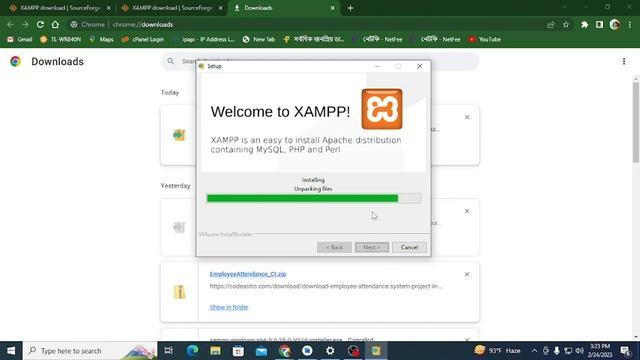
Task: Minimize the Setup window
Action: pyautogui.click(x=377, y=66)
